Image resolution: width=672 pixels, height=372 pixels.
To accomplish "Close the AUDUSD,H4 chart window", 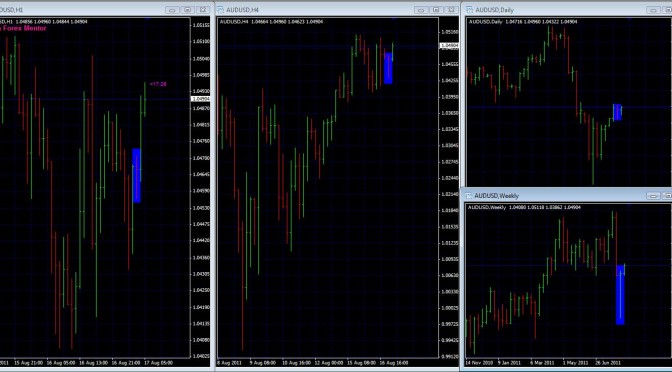I will (x=451, y=10).
